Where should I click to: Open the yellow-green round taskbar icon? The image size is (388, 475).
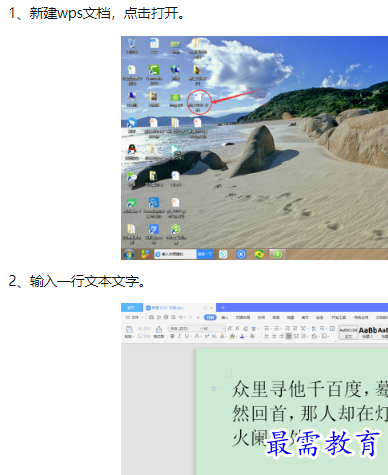[259, 254]
